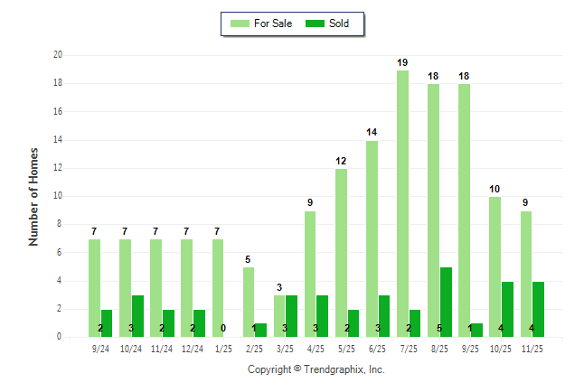Select the 2/25 For Sale bar
Image resolution: width=584 pixels, height=392 pixels.
coord(249,302)
